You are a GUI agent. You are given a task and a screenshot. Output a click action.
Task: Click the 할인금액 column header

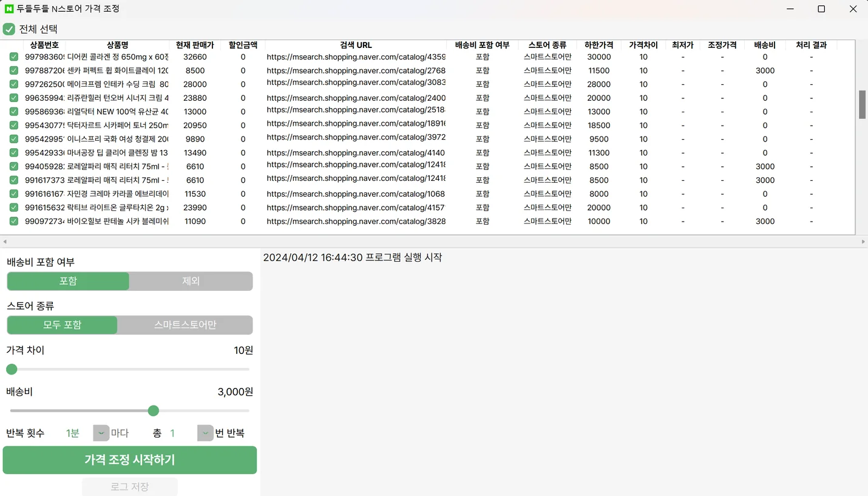[243, 45]
